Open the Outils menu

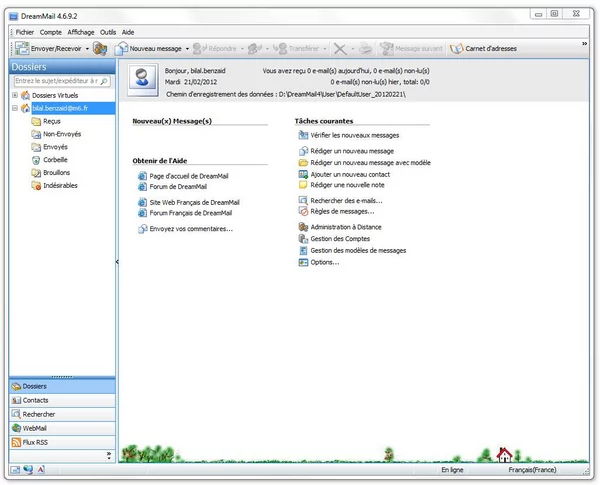(x=108, y=32)
